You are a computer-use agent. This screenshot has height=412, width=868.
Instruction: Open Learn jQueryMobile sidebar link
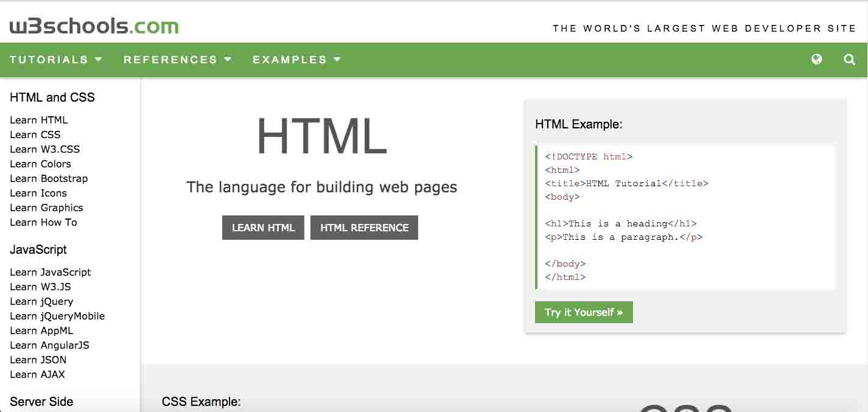[57, 316]
